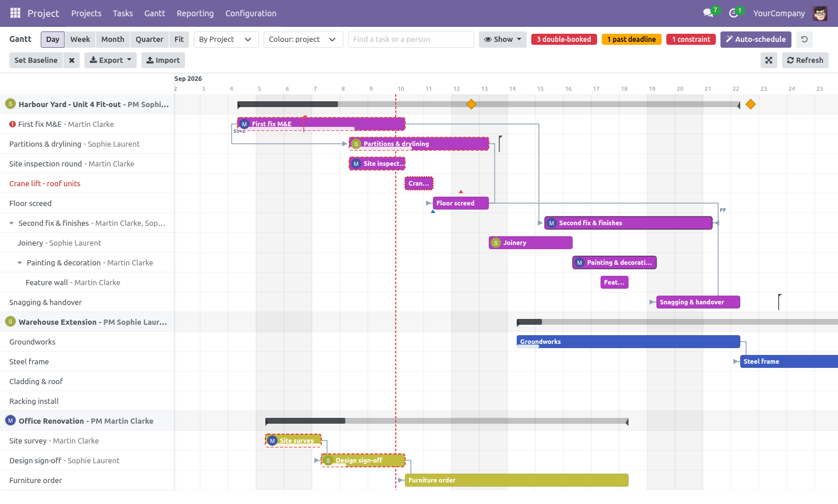Click the Office Renovation progress summary bar

click(x=447, y=421)
